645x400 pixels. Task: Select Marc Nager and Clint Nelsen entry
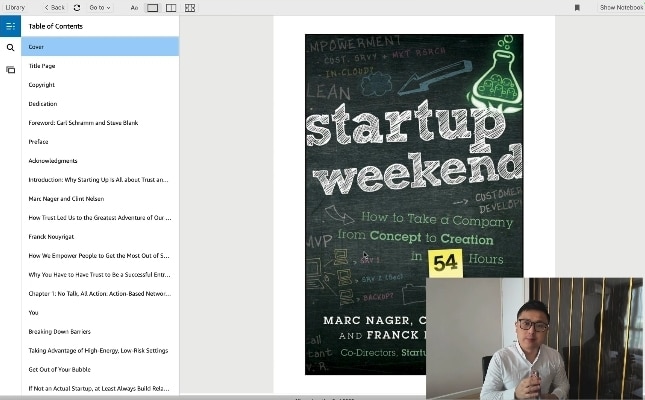pos(100,198)
